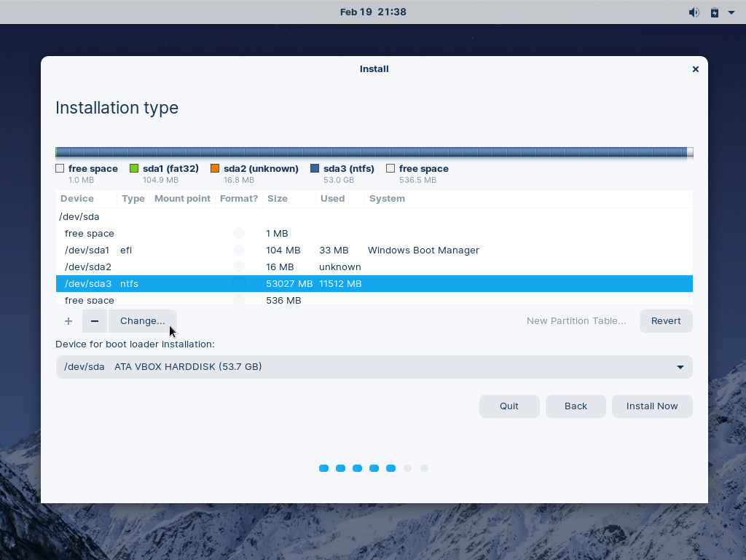This screenshot has width=746, height=560.
Task: Click the orange sda2 unknown legend square
Action: coord(215,168)
